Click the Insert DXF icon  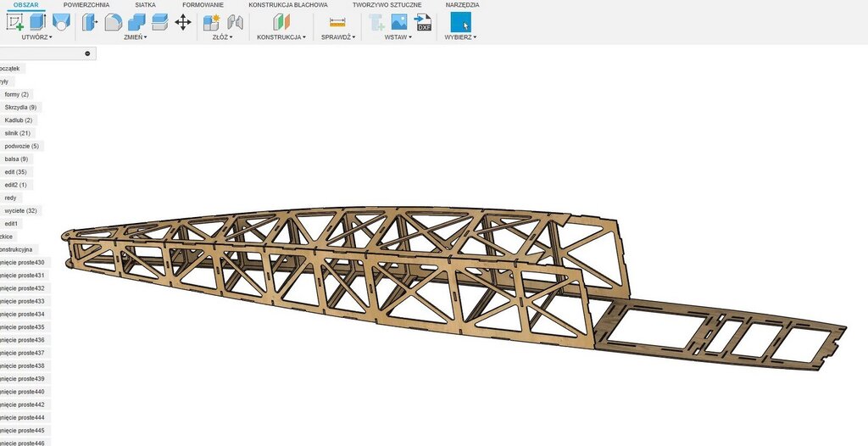coord(423,22)
